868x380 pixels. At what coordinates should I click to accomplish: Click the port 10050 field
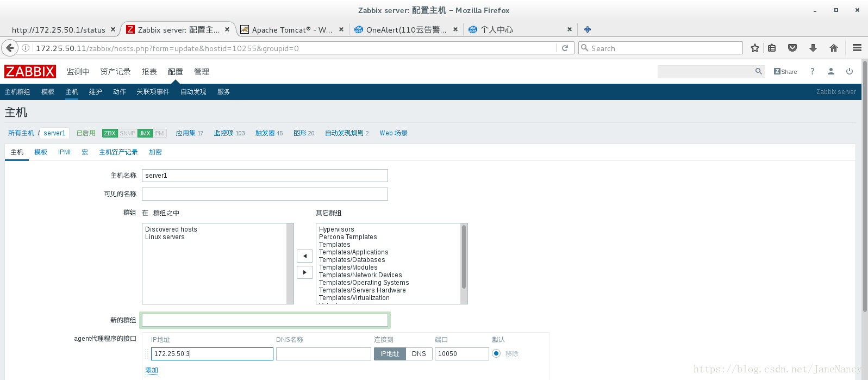point(462,354)
